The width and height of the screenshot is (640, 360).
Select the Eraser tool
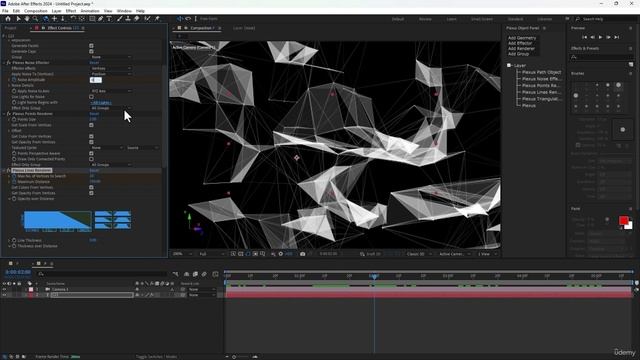[137, 19]
